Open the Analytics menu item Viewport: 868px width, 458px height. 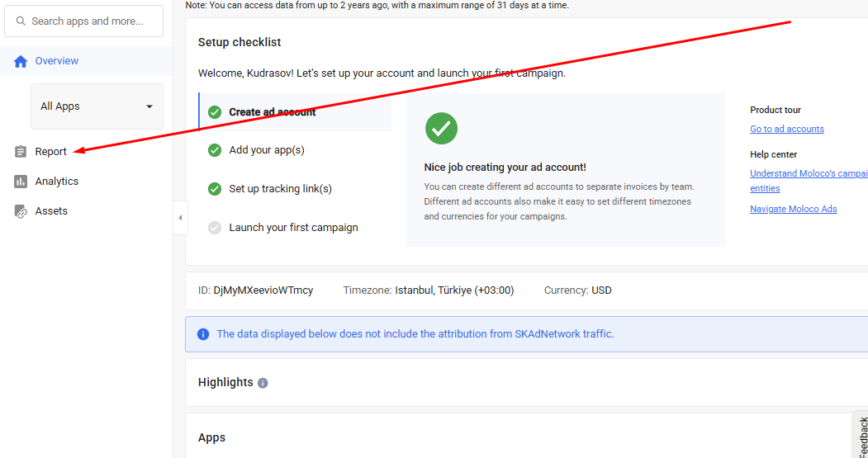56,182
